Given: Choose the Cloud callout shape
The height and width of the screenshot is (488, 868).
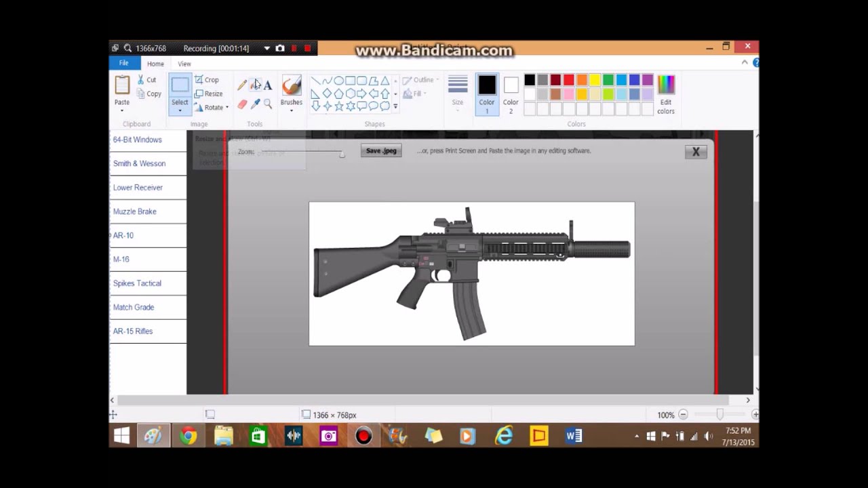Looking at the screenshot, I should 384,106.
